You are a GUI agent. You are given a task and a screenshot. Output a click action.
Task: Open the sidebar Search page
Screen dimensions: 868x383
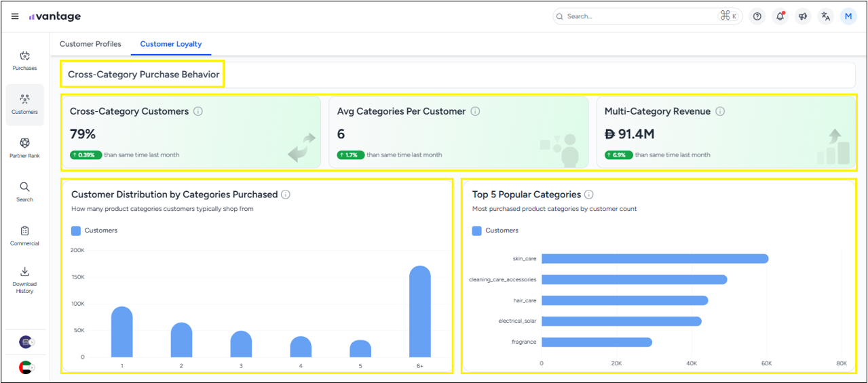[24, 192]
